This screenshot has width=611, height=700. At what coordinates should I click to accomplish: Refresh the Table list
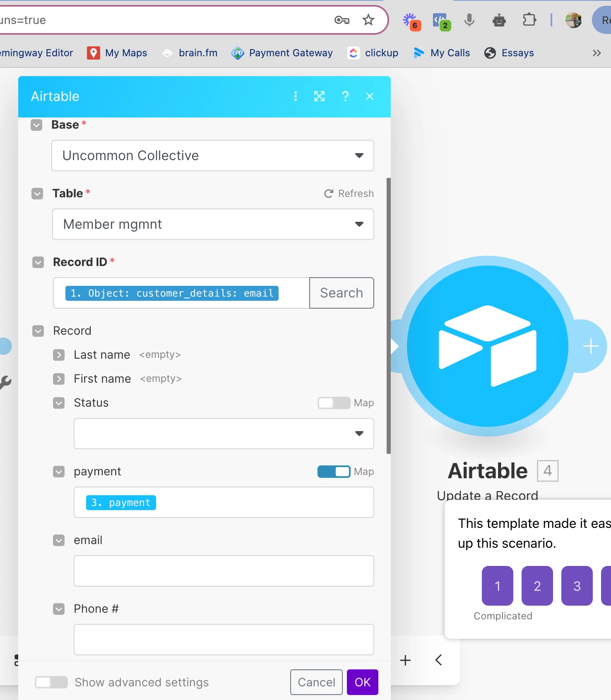pyautogui.click(x=349, y=194)
